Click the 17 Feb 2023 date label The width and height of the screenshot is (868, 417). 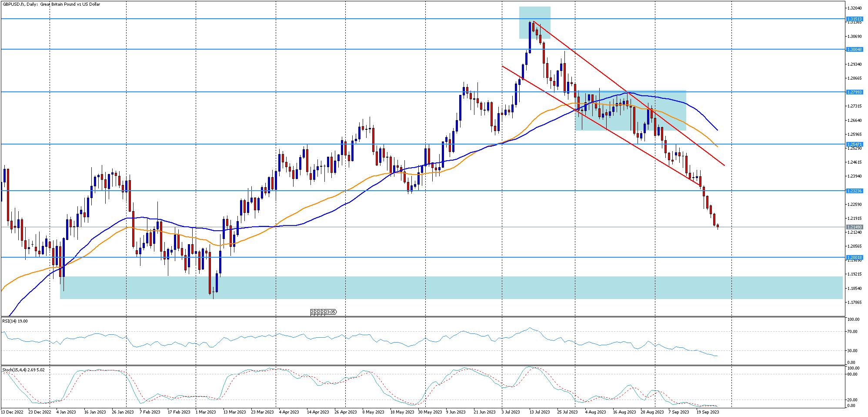pyautogui.click(x=179, y=412)
